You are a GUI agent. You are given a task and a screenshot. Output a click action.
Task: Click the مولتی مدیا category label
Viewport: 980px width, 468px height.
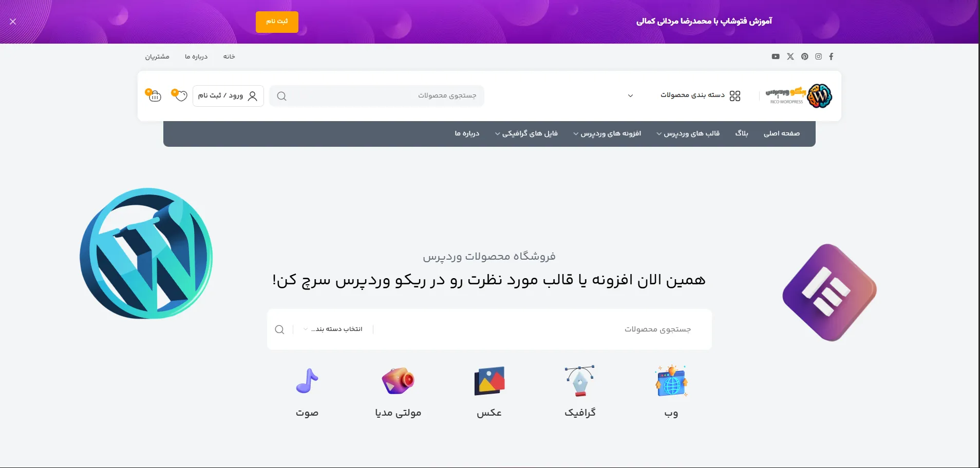pyautogui.click(x=398, y=413)
